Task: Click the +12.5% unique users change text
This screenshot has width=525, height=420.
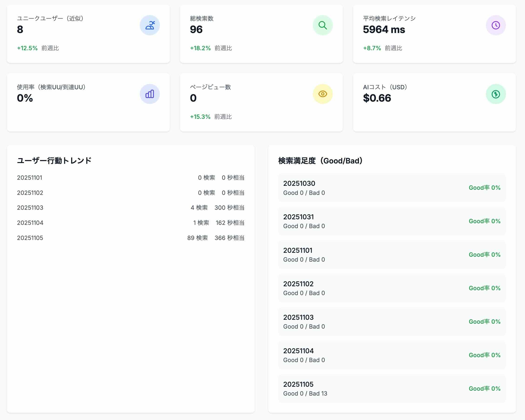Action: [27, 48]
